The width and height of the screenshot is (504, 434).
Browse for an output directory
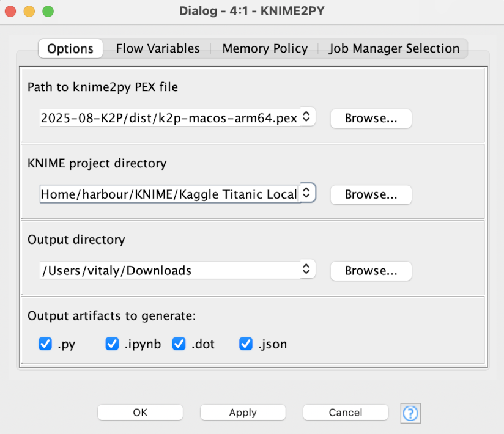(x=371, y=271)
